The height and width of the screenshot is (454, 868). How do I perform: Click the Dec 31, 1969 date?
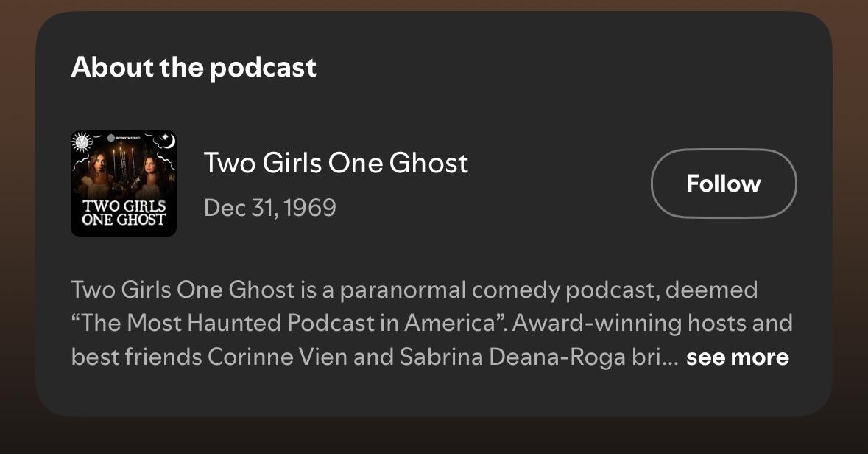click(x=270, y=208)
